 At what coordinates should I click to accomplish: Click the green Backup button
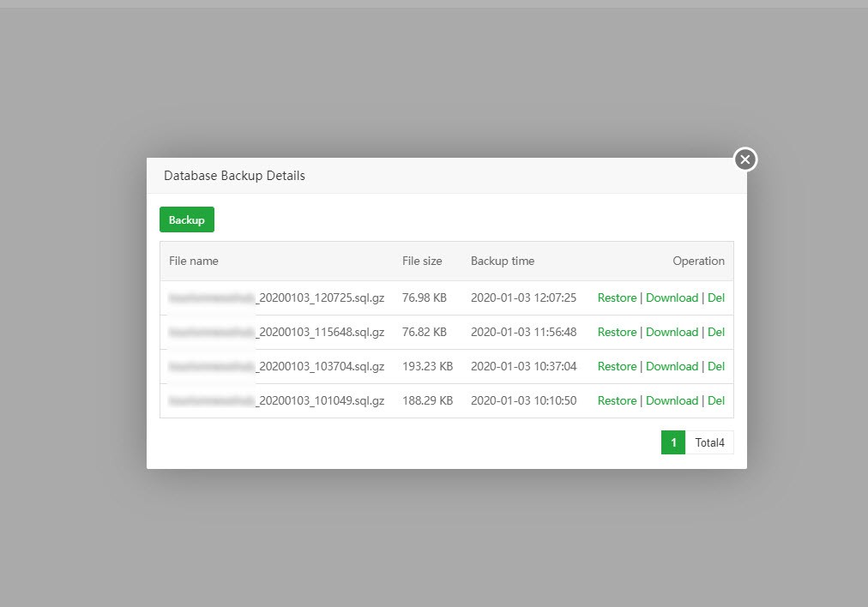[187, 219]
